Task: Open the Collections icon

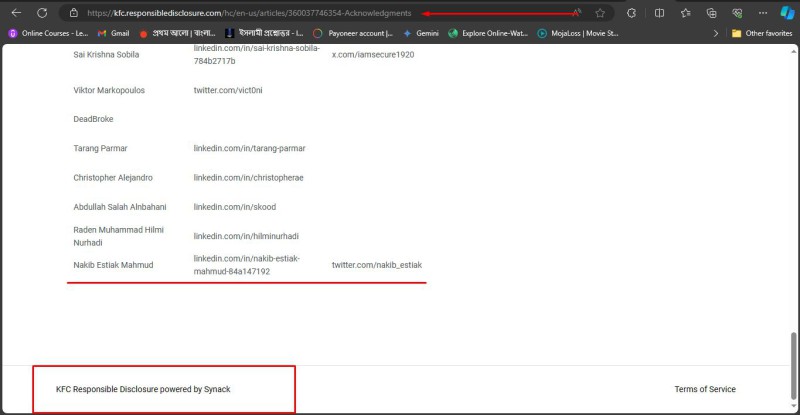Action: [x=712, y=13]
